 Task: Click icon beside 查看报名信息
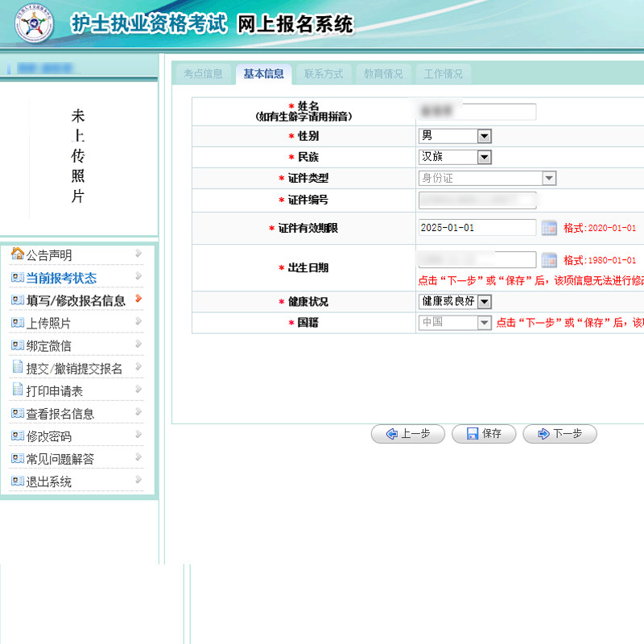pos(17,413)
